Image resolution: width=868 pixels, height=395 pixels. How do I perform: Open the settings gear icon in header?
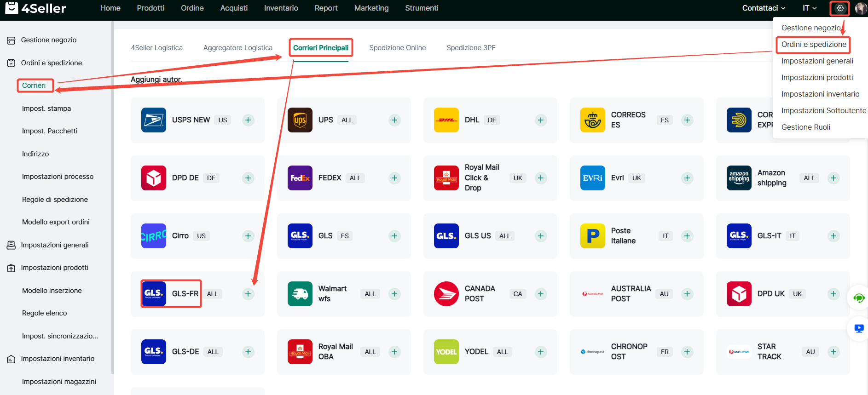pyautogui.click(x=840, y=8)
